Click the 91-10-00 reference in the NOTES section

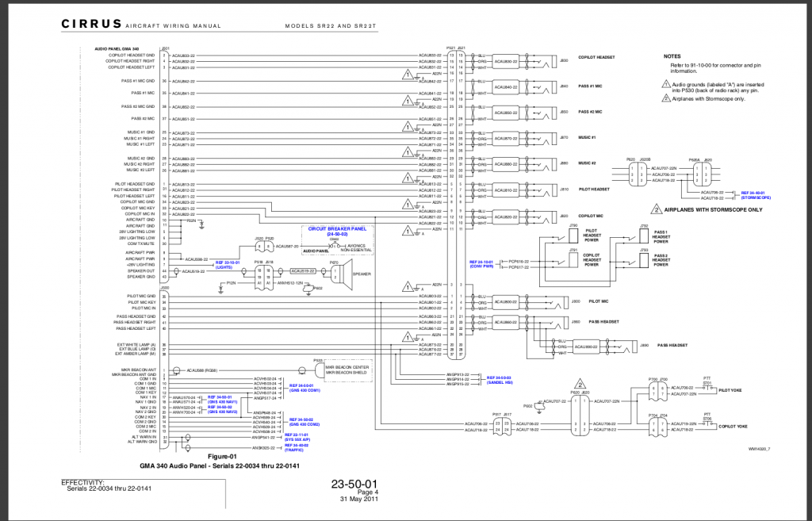pyautogui.click(x=701, y=65)
